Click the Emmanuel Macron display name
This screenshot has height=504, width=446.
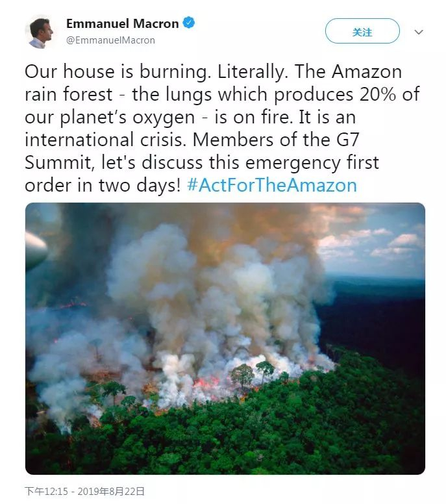[x=122, y=23]
